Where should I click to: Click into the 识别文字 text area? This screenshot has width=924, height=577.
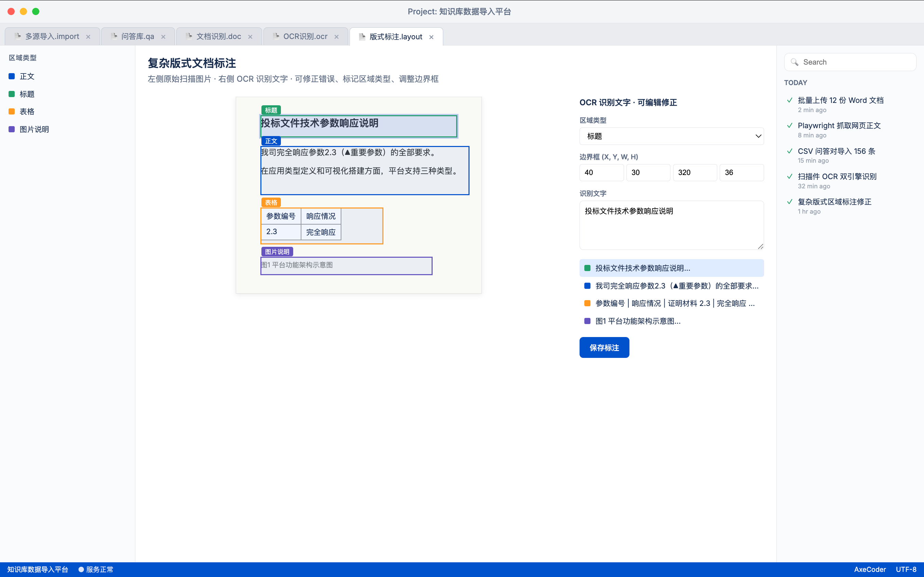coord(671,225)
